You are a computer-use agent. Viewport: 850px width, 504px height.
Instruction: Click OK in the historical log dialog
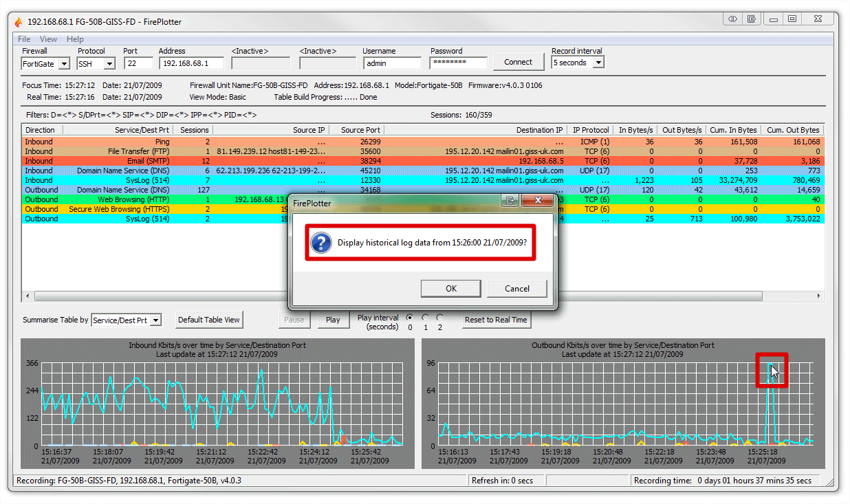point(450,289)
